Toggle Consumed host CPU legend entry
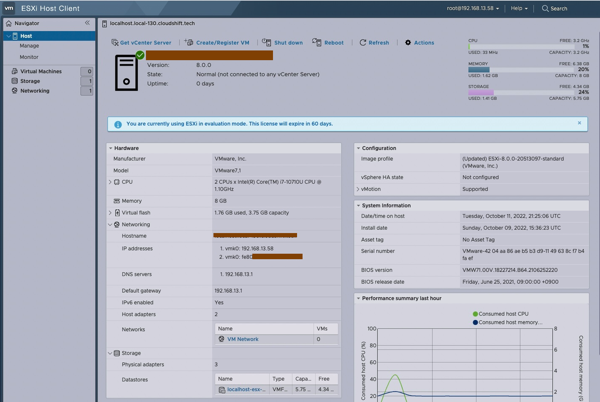The width and height of the screenshot is (600, 402). pos(501,314)
